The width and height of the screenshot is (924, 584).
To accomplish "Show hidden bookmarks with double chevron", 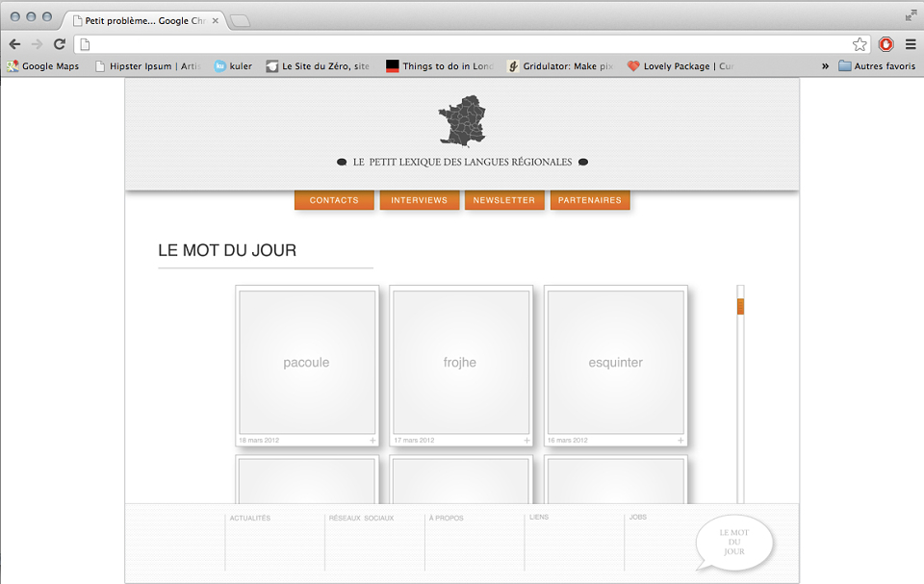I will pyautogui.click(x=825, y=66).
